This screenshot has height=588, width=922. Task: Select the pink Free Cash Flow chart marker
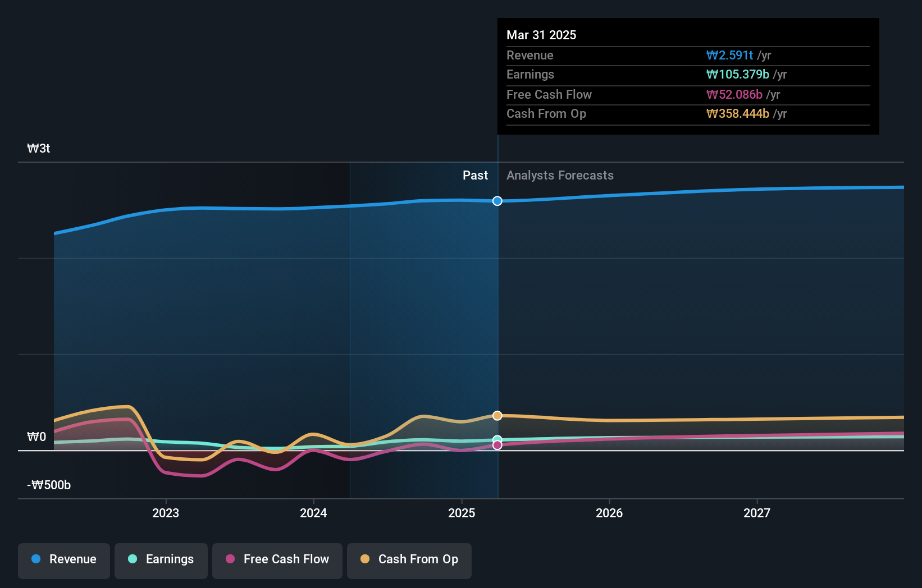click(497, 444)
